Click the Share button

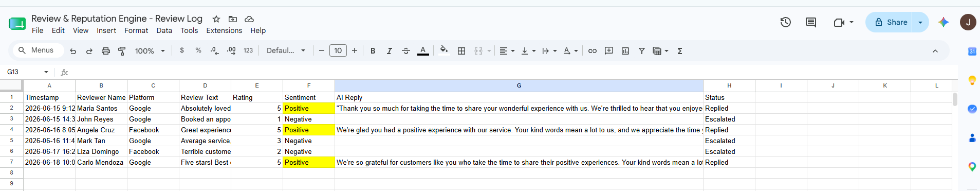890,22
